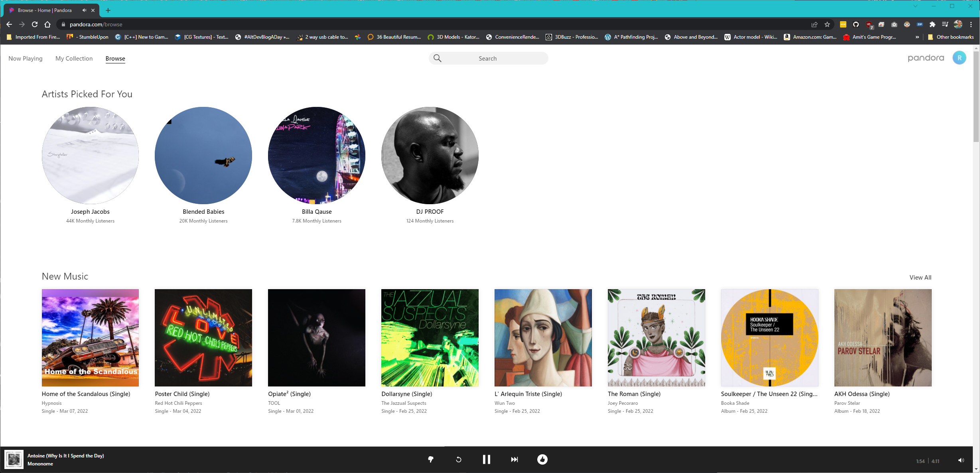The width and height of the screenshot is (980, 473).
Task: Reload the Pandora page
Action: [35, 24]
